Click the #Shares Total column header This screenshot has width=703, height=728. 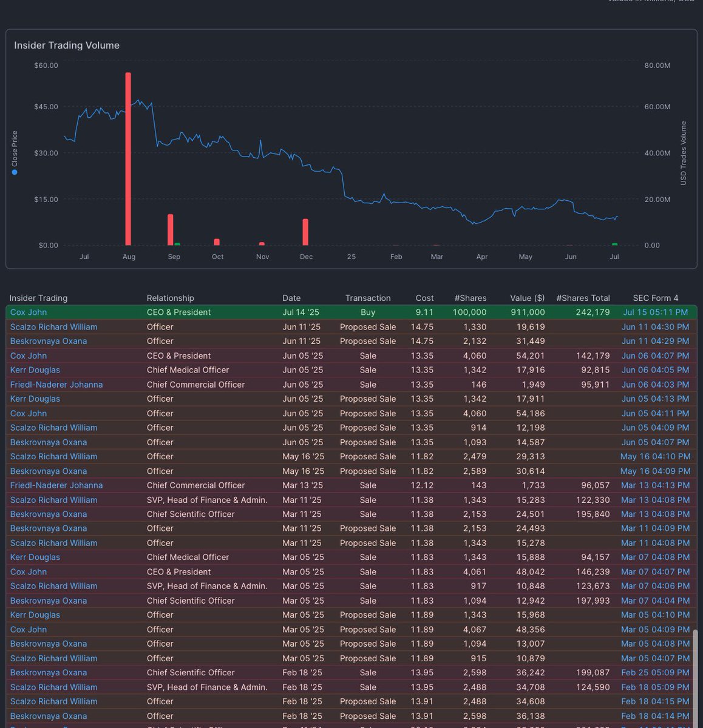583,298
